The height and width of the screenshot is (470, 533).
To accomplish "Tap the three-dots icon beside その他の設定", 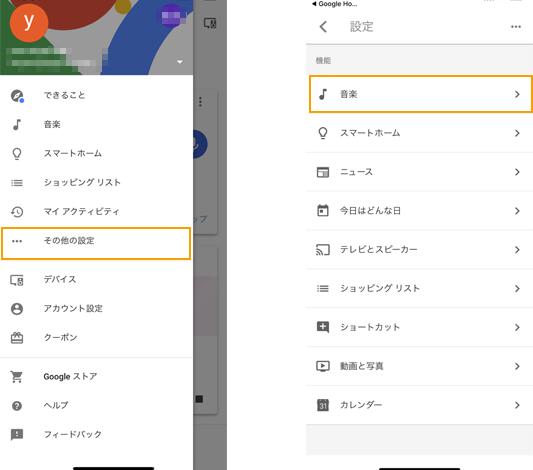I will (x=17, y=241).
